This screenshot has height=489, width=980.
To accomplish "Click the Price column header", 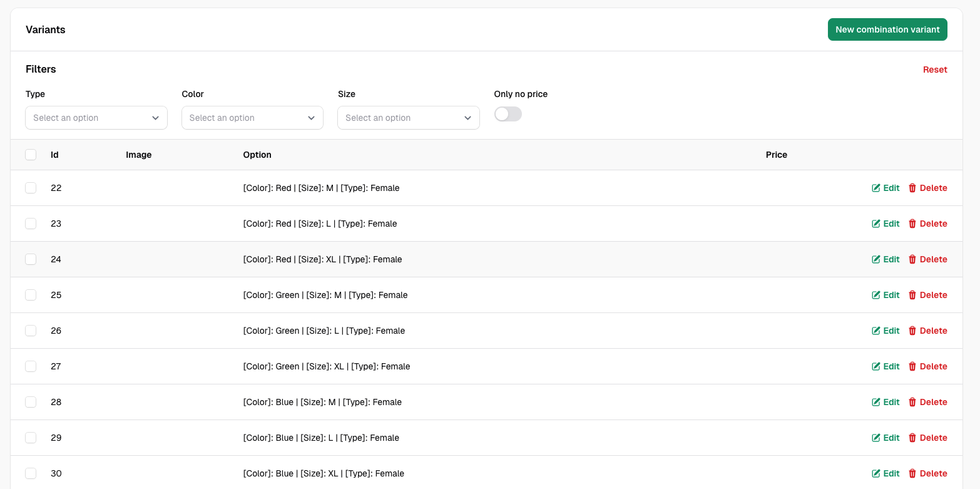I will (776, 155).
